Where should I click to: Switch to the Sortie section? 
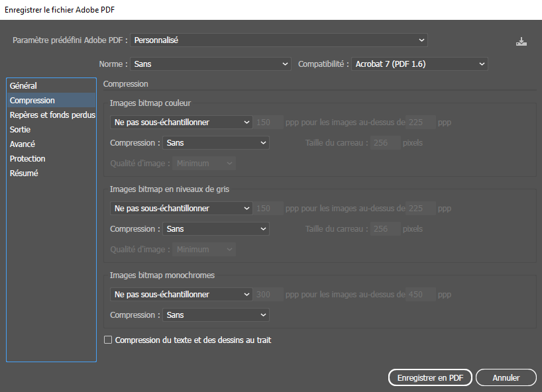coord(21,130)
